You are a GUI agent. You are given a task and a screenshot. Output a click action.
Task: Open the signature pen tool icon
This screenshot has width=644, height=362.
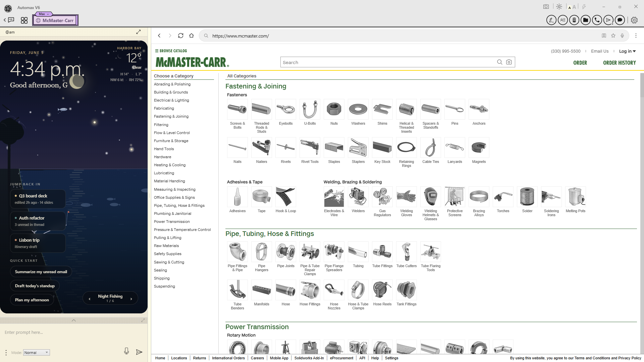551,20
